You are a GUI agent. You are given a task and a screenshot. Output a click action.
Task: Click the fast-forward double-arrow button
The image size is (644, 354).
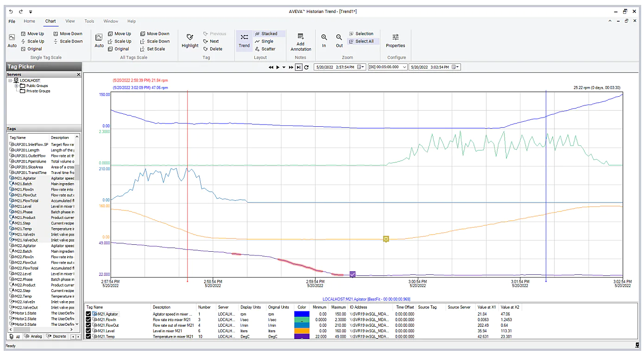click(291, 67)
